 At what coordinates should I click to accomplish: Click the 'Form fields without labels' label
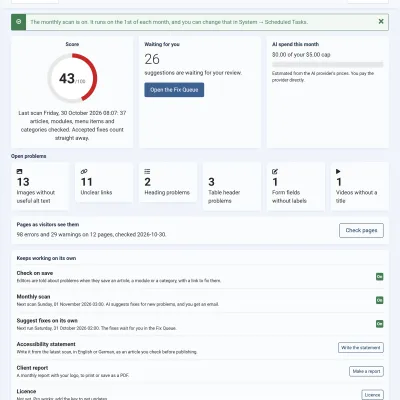tap(289, 197)
